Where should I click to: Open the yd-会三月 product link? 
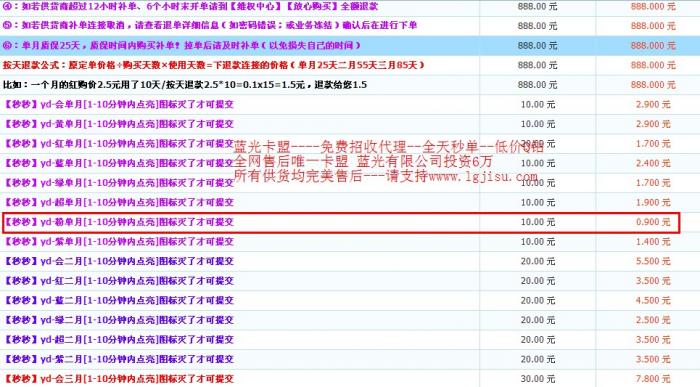point(119,379)
